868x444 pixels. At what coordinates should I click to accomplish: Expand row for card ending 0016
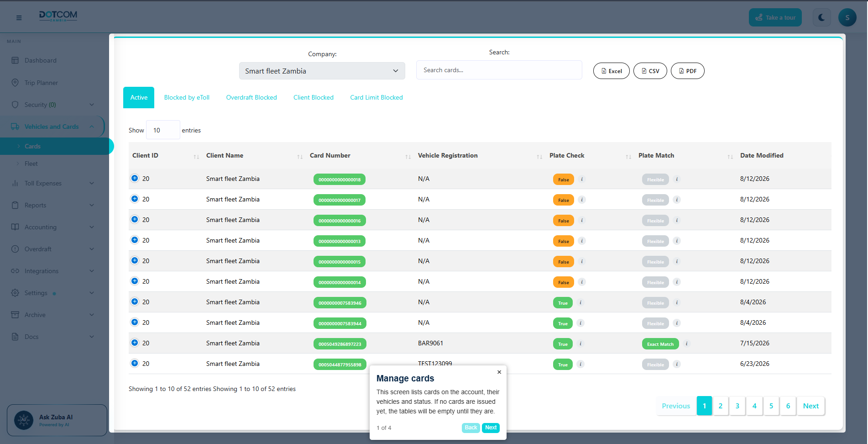pyautogui.click(x=135, y=219)
